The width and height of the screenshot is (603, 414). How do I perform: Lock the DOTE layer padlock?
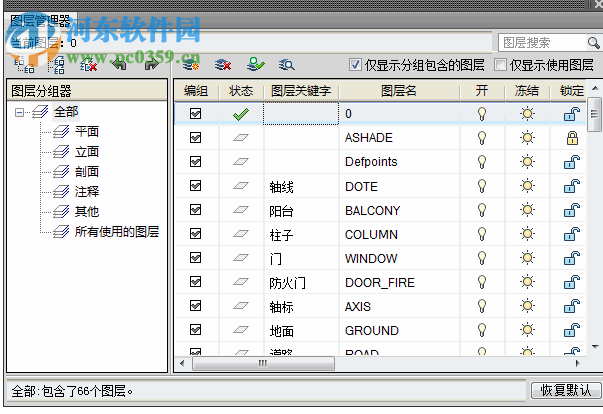tap(572, 186)
